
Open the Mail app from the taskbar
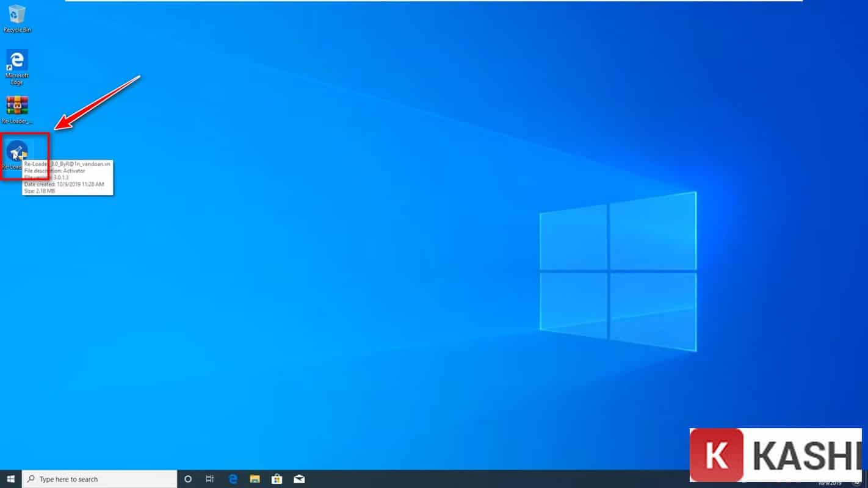click(x=298, y=479)
